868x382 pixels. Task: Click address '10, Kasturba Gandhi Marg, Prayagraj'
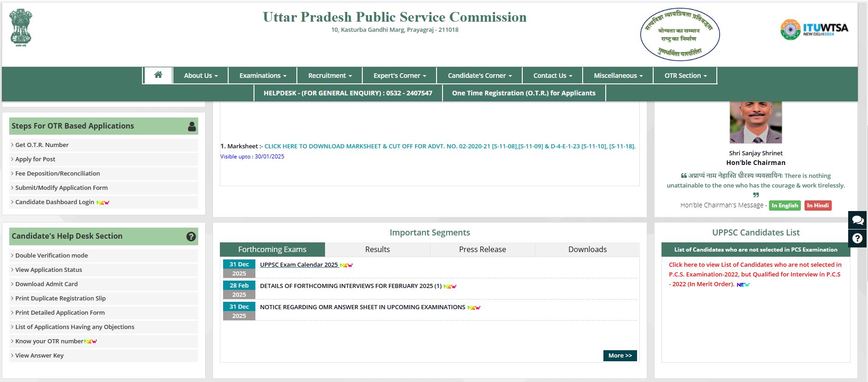(395, 29)
